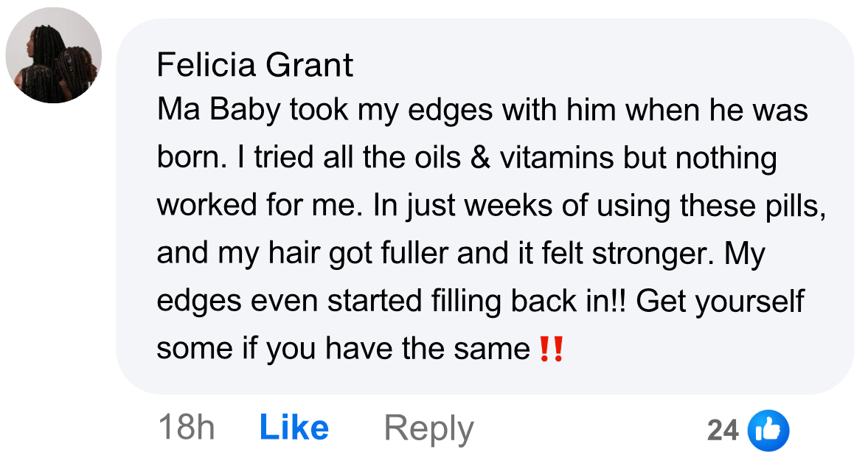Like Felicia Grant's comment
The width and height of the screenshot is (868, 469).
(x=294, y=428)
